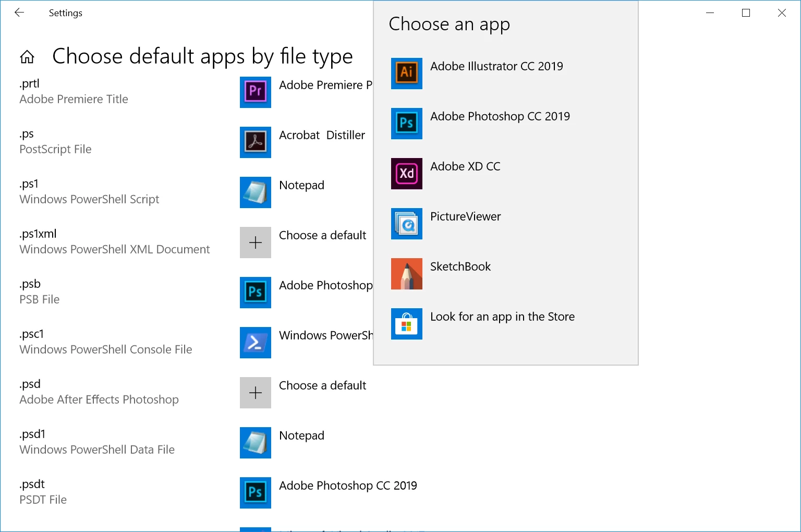Click the .prtl file extension text
This screenshot has height=532, width=801.
click(29, 83)
